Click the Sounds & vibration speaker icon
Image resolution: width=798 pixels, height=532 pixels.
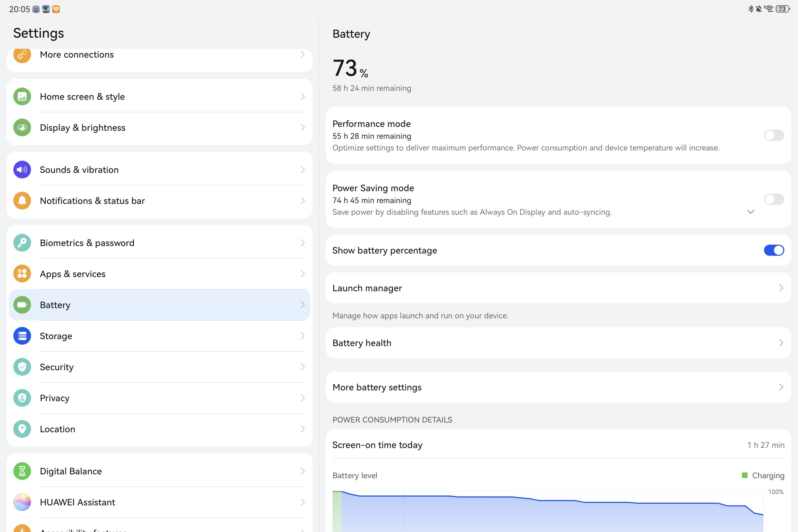[x=22, y=170]
